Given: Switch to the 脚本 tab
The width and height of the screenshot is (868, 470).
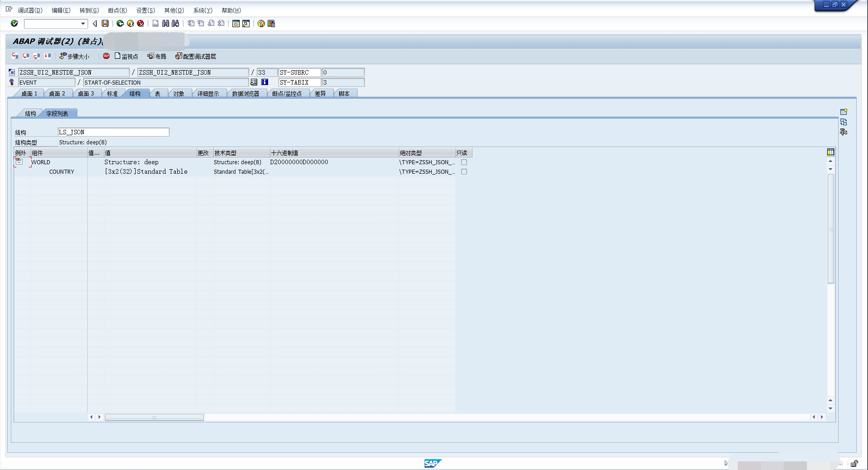Looking at the screenshot, I should tap(344, 94).
